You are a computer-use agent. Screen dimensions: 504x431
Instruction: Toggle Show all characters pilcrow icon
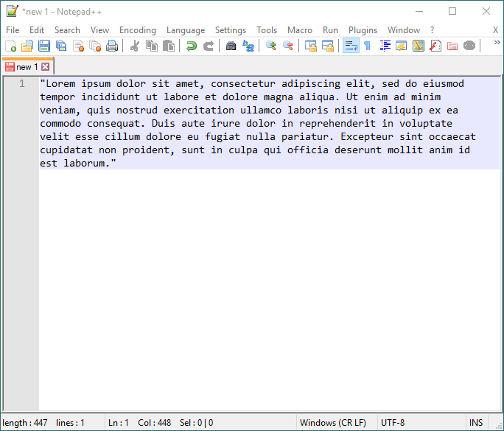point(368,46)
